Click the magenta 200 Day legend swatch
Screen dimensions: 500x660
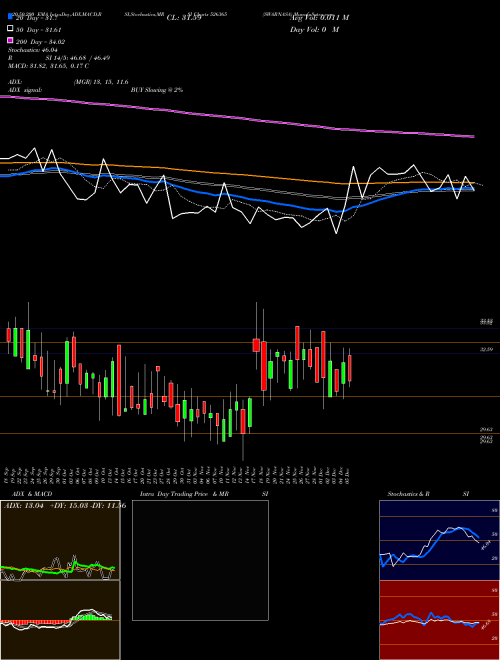[x=10, y=40]
